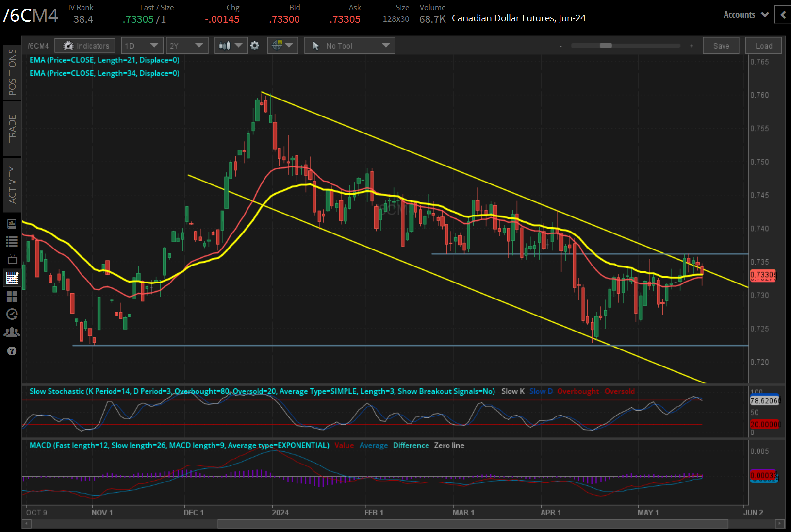Screen dimensions: 791x532
Task: Click the watchlist list icon in sidebar
Action: tap(12, 241)
